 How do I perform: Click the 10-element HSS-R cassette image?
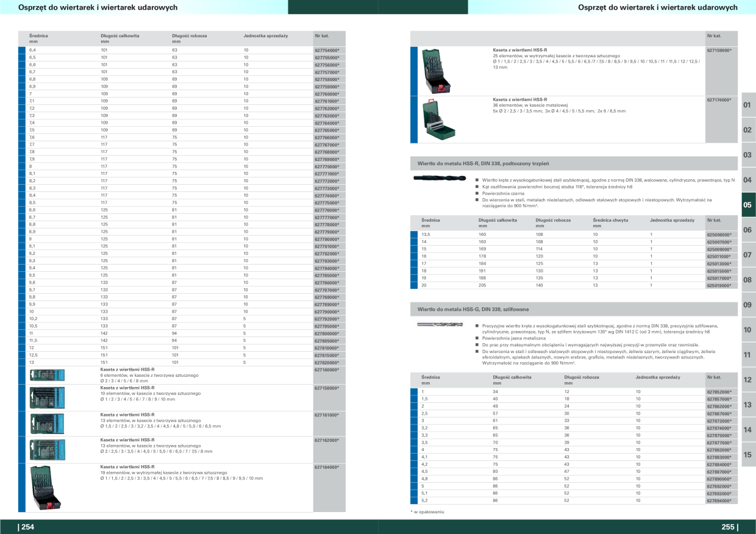tap(47, 397)
